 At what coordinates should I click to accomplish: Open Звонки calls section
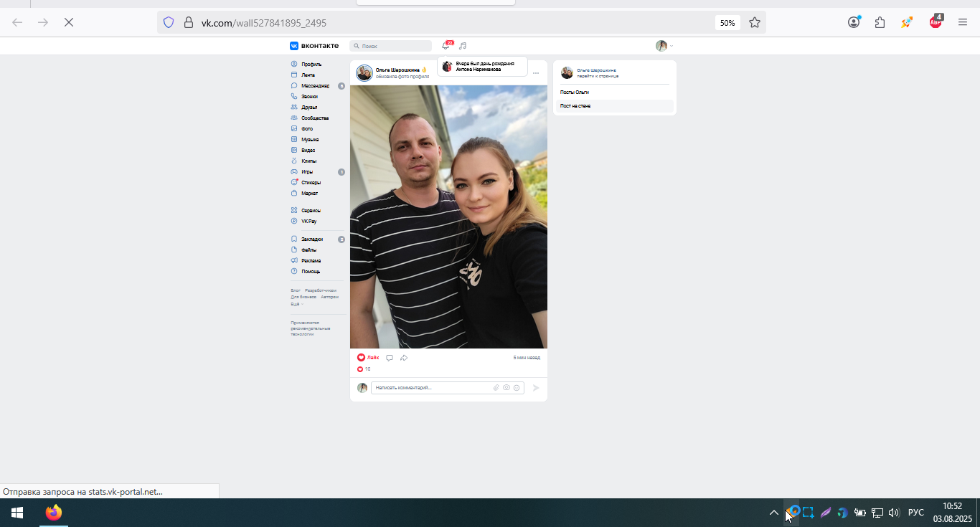(x=309, y=96)
